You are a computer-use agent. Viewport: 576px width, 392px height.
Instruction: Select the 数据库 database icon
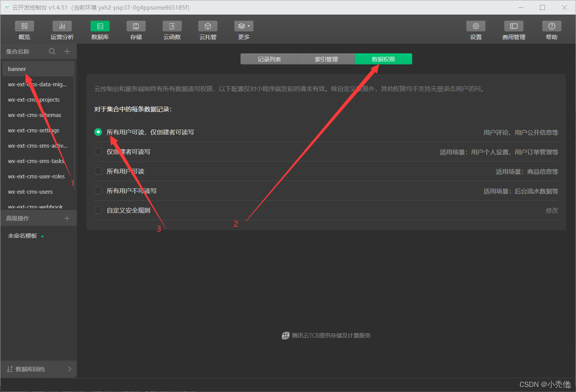100,26
